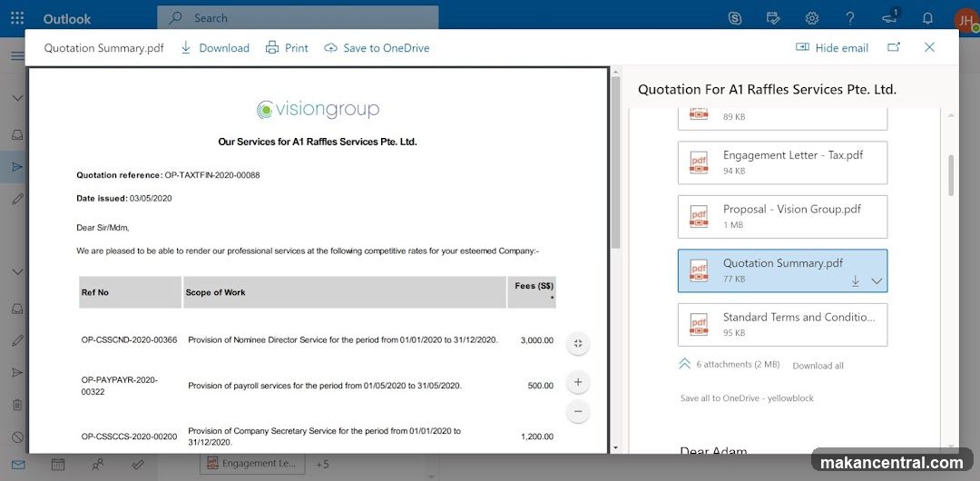The height and width of the screenshot is (481, 980).
Task: Pop out the preview into new window
Action: click(894, 47)
